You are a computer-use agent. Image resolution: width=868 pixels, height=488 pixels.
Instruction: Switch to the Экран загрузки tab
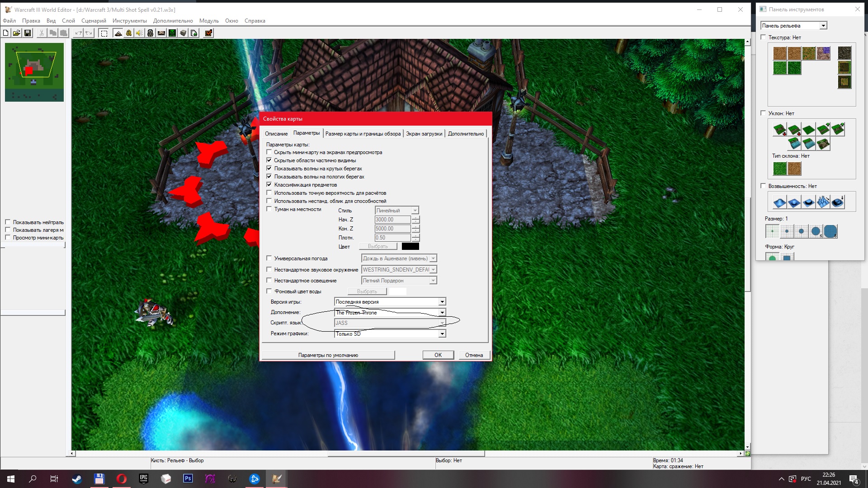click(x=424, y=134)
